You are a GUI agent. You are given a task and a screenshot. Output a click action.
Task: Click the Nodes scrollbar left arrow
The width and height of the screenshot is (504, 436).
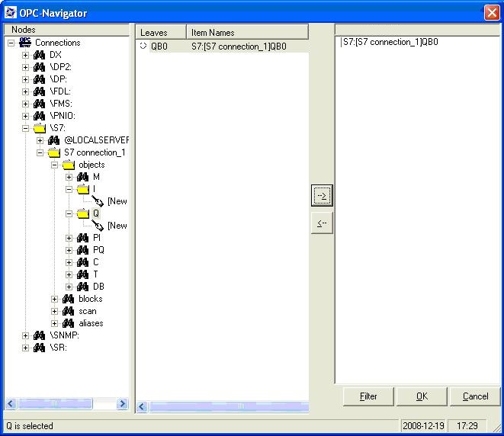(x=10, y=403)
